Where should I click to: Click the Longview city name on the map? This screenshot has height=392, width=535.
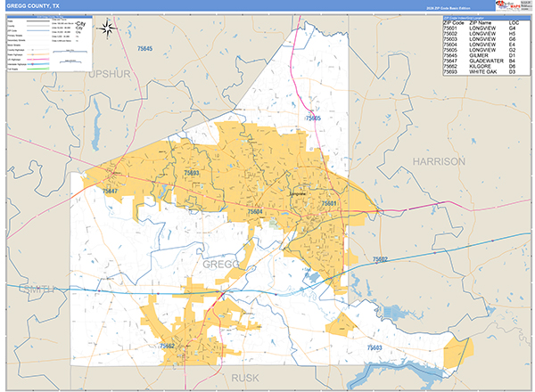pyautogui.click(x=298, y=193)
